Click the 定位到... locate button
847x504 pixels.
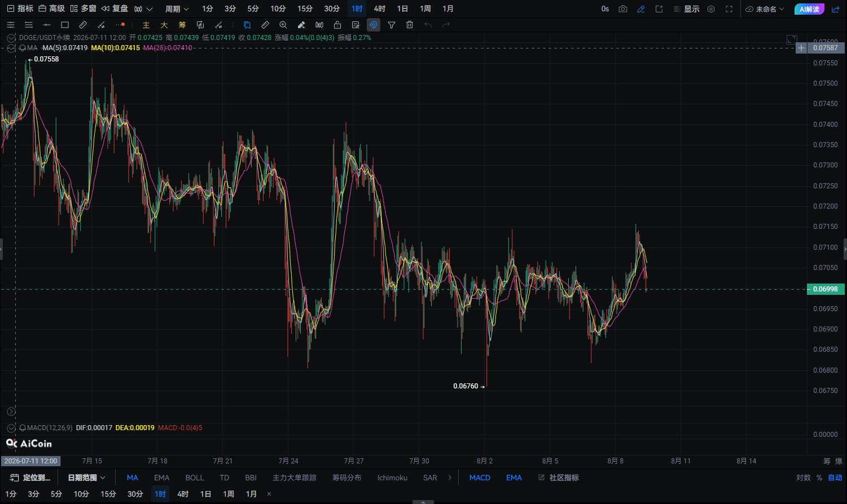point(30,478)
